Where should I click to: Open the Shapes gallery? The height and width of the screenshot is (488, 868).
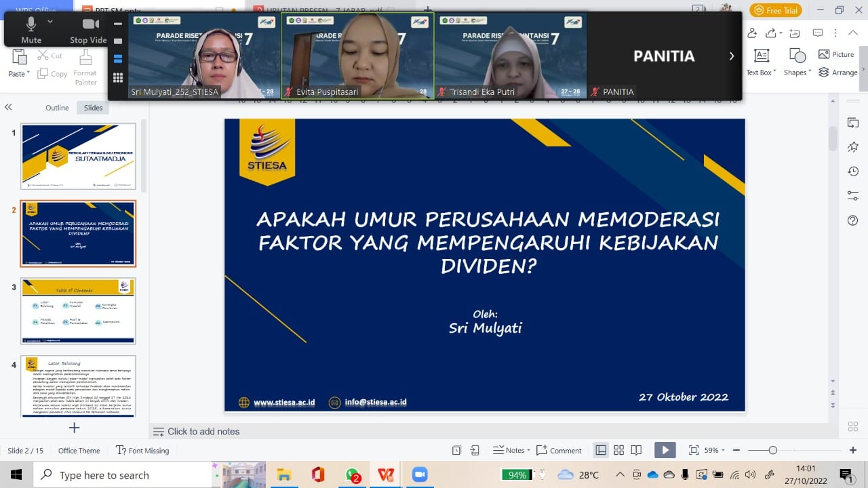(795, 62)
